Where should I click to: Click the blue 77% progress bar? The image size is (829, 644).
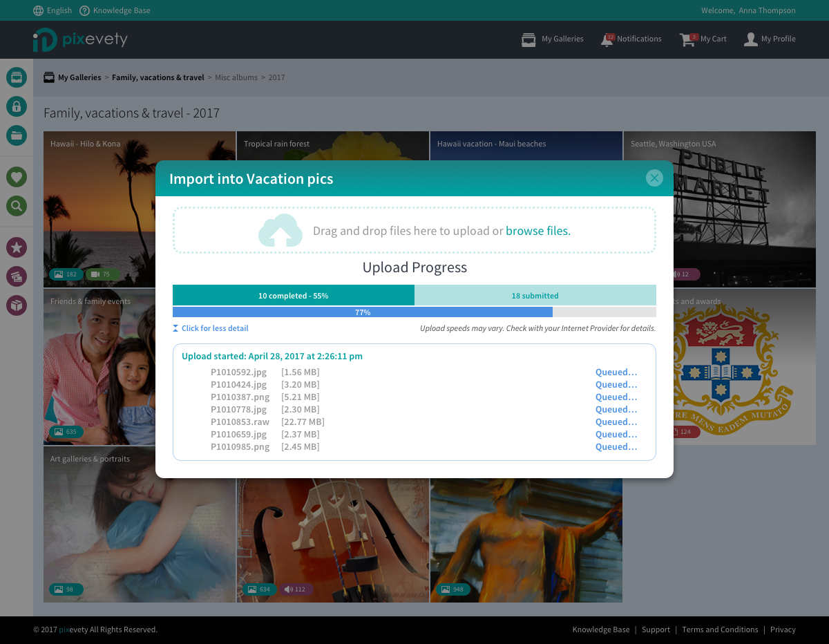tap(363, 312)
